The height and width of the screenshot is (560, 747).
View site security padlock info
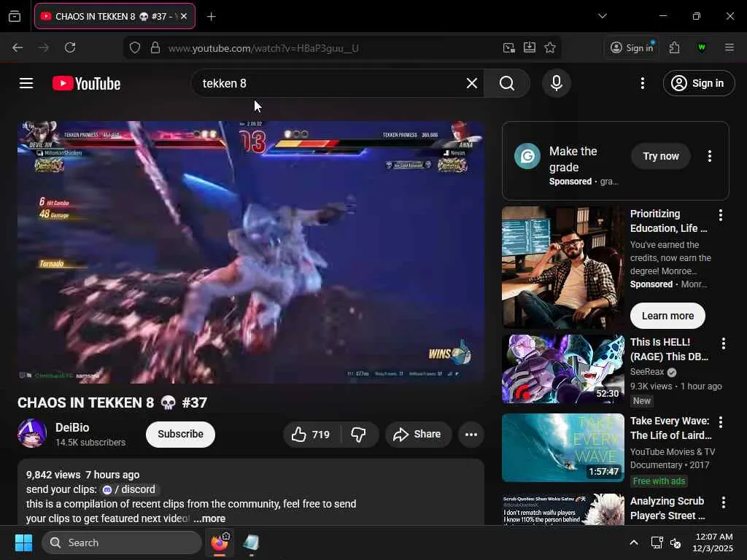[155, 48]
